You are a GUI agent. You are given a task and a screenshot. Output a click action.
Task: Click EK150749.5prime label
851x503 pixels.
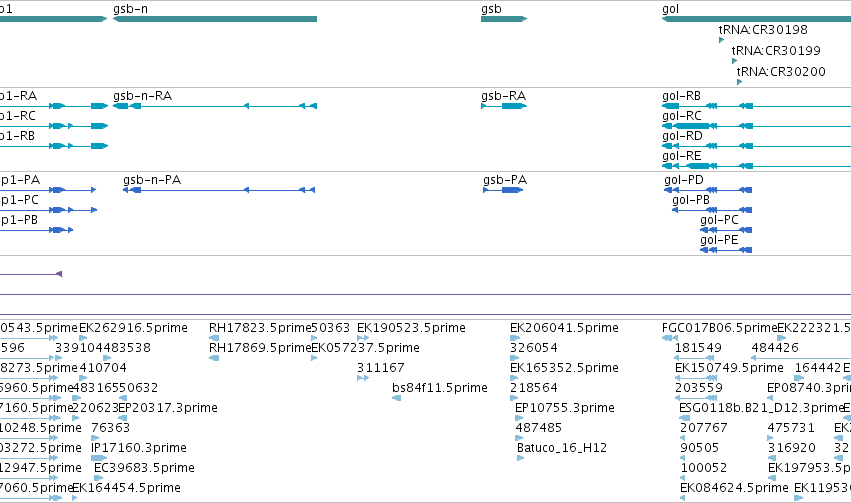tap(729, 367)
